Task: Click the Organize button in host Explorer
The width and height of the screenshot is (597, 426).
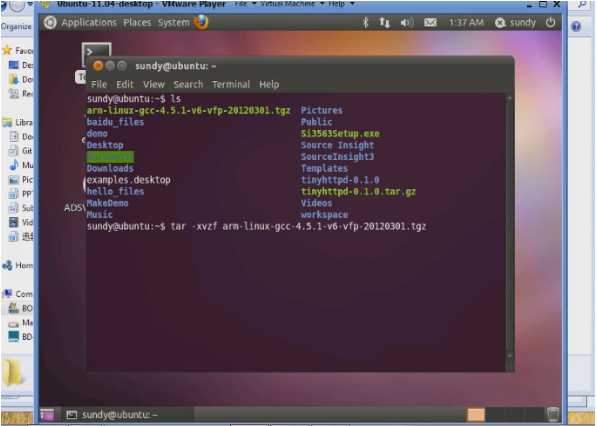Action: [x=16, y=26]
